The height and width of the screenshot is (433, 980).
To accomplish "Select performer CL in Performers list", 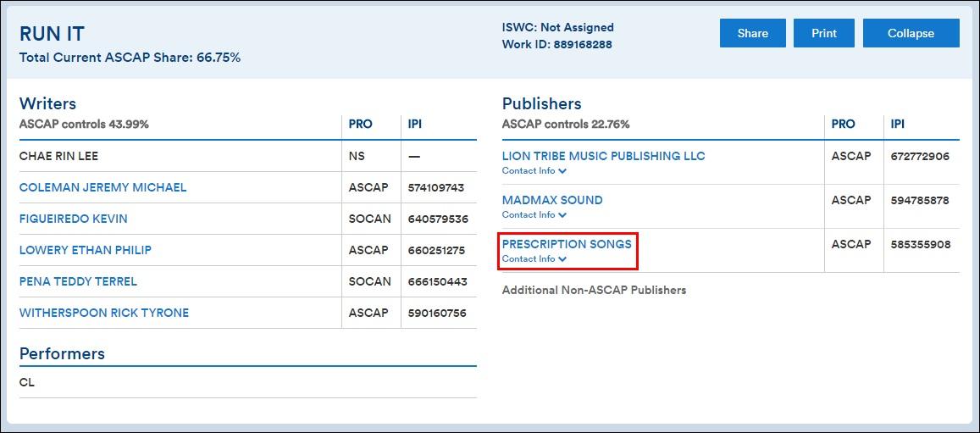I will pyautogui.click(x=27, y=382).
